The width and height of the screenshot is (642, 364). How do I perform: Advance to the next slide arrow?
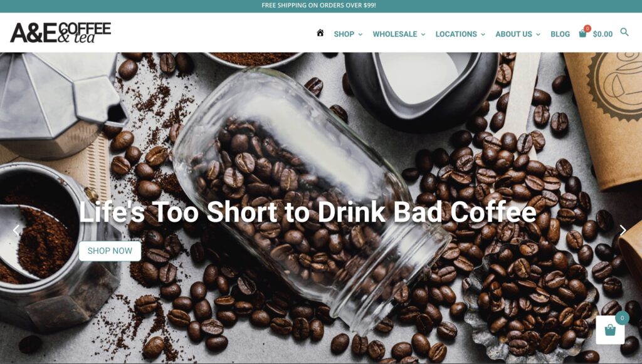click(x=623, y=231)
